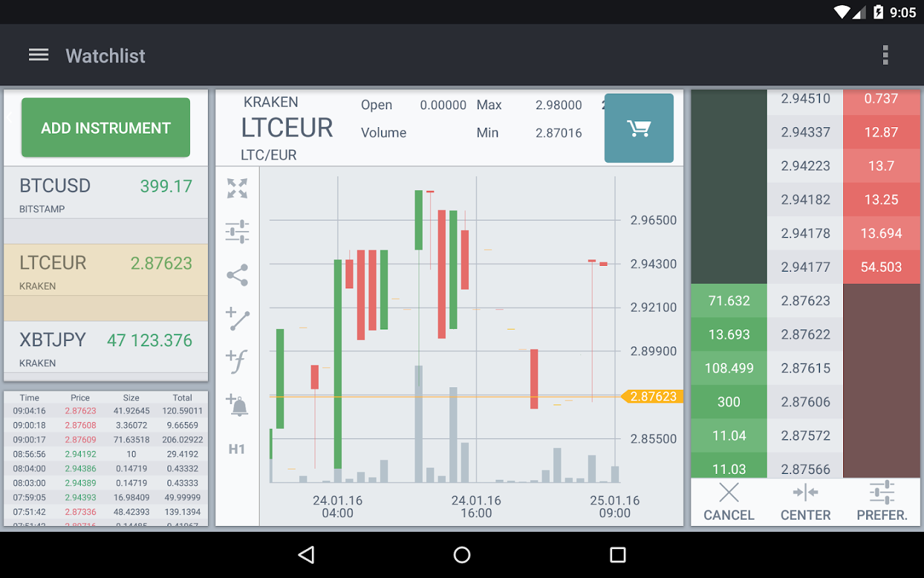Tap the shopping cart trade button
Viewport: 924px width, 578px height.
[639, 128]
